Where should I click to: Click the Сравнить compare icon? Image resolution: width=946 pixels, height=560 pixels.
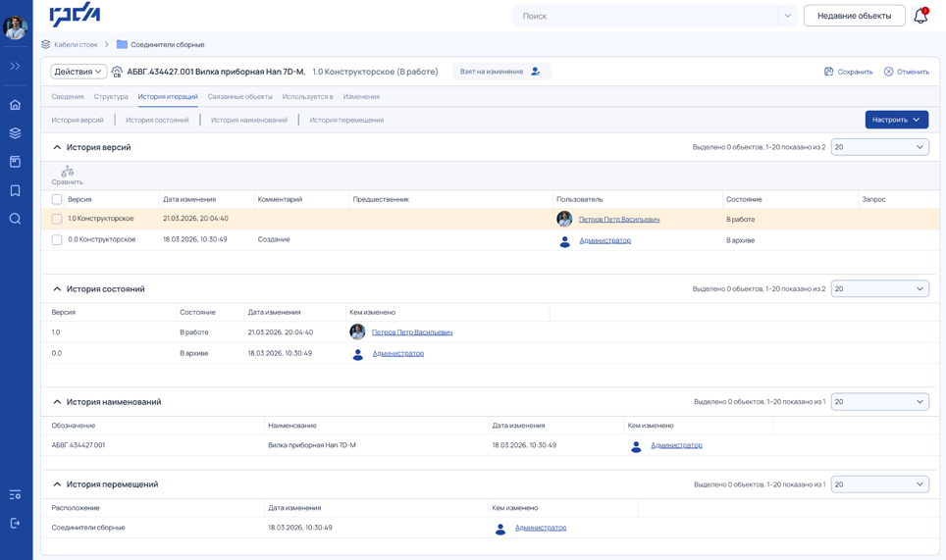click(67, 175)
